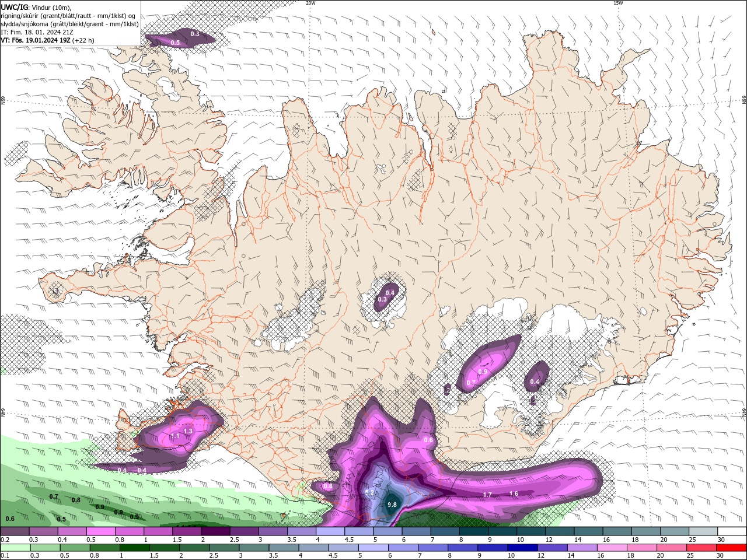
Task: Click the '1.1' value over Reykjanes
Action: [174, 436]
